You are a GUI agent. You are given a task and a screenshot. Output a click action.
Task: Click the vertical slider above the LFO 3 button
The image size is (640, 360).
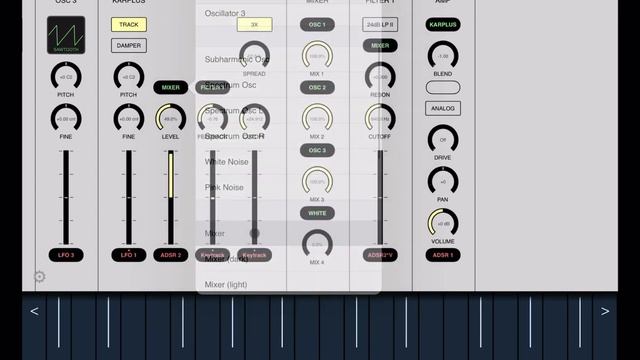click(x=66, y=197)
